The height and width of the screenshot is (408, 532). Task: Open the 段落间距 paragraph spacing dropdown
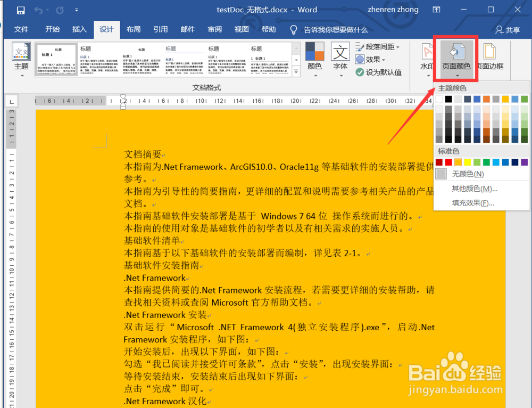(378, 47)
